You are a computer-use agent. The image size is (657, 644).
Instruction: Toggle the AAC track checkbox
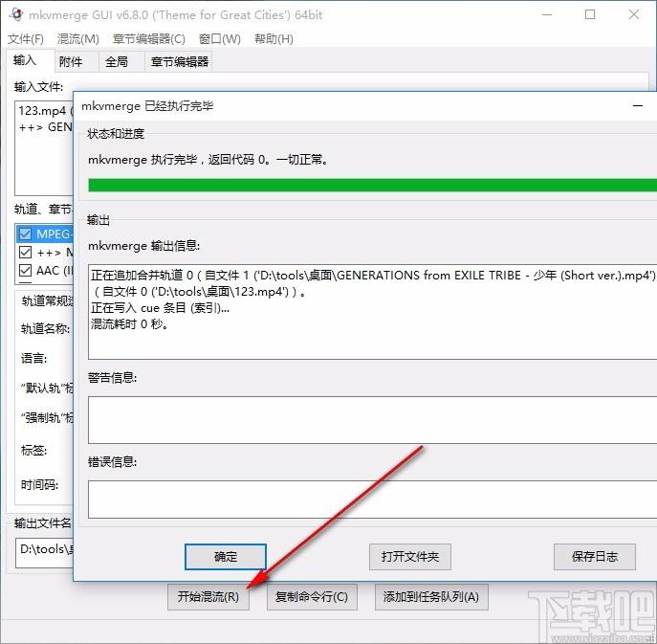25,271
